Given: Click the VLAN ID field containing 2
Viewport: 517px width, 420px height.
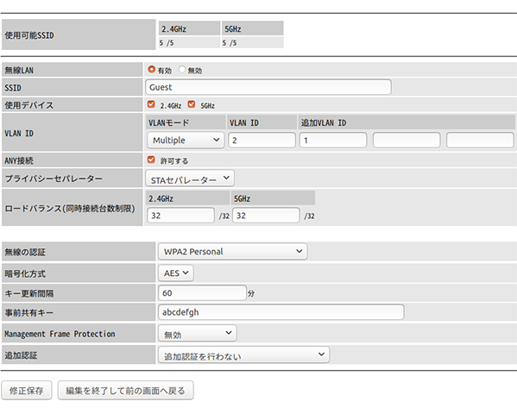Looking at the screenshot, I should click(262, 141).
